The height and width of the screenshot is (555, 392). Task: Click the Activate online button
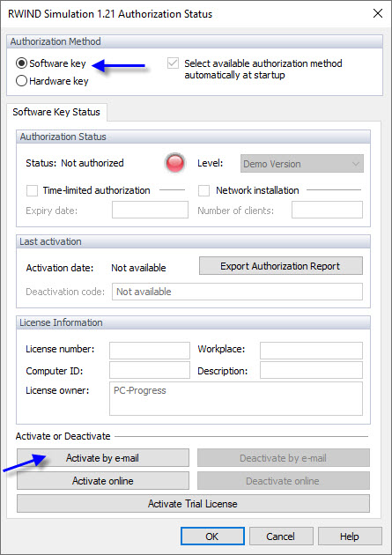pos(102,481)
